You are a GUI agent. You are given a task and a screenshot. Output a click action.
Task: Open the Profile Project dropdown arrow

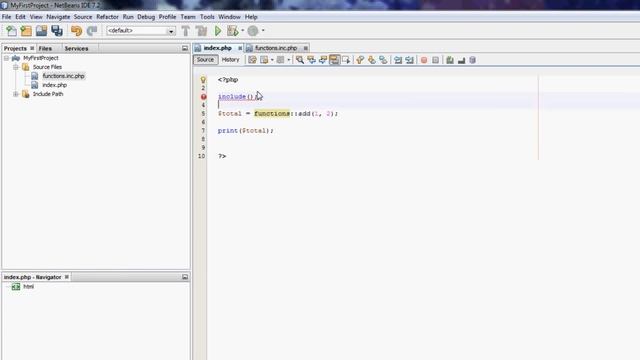tap(263, 31)
